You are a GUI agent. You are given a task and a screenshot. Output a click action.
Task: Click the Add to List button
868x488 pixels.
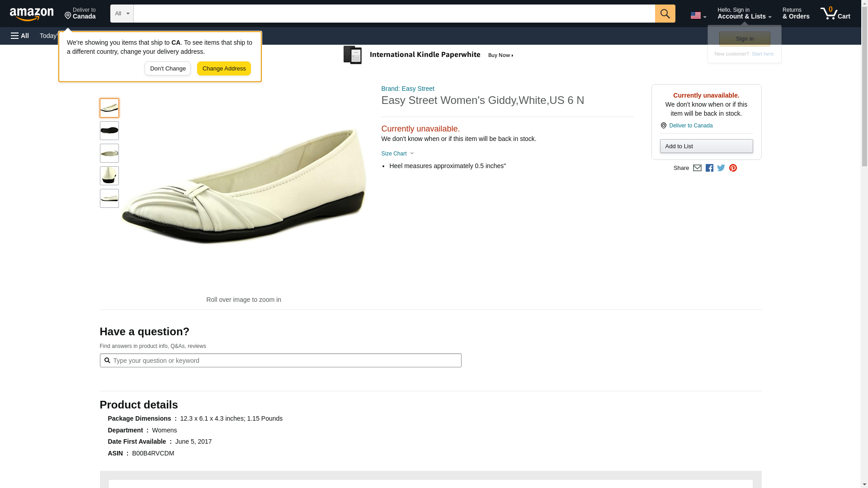tap(706, 146)
